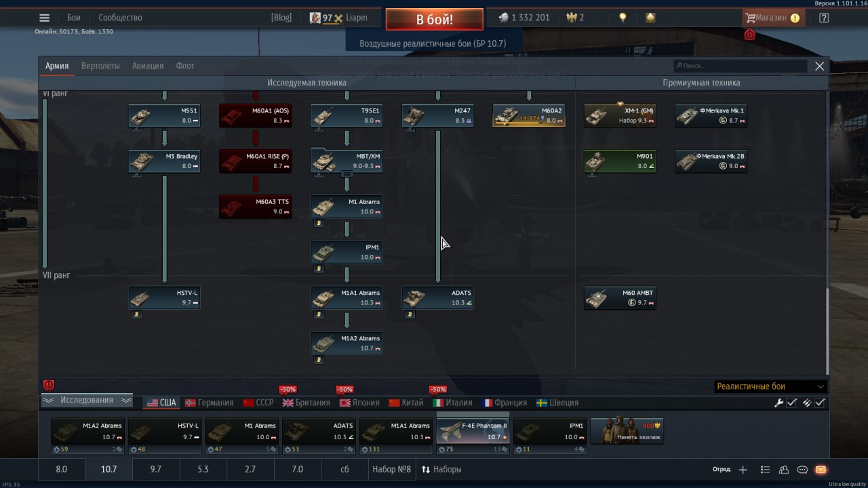Screen dimensions: 868x488
Task: Select the 9.7 preset tab
Action: click(x=156, y=469)
